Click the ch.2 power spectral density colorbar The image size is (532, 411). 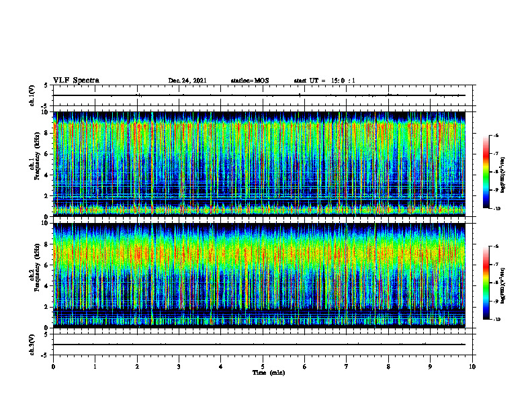[486, 283]
